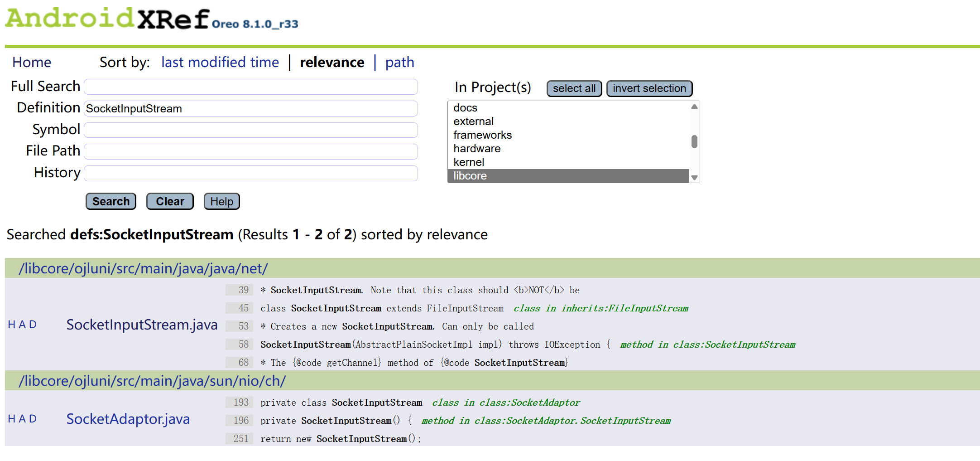
Task: Open the Help button
Action: [221, 201]
